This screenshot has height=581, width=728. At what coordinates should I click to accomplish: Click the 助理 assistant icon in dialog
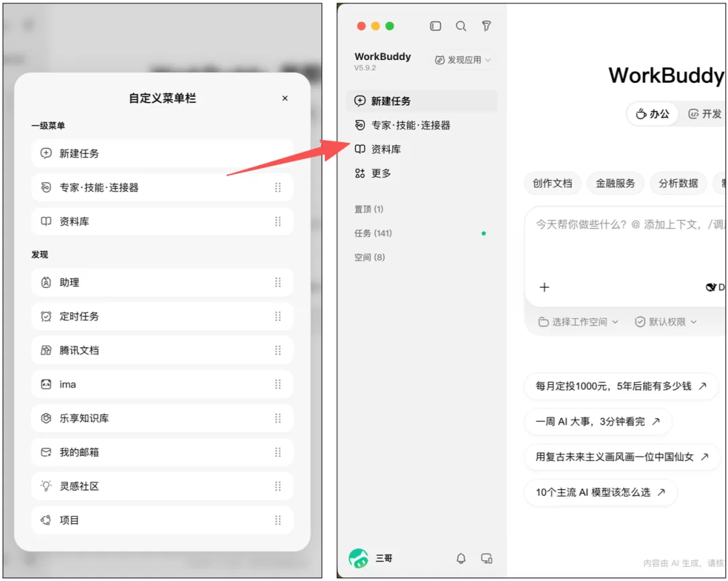[46, 282]
